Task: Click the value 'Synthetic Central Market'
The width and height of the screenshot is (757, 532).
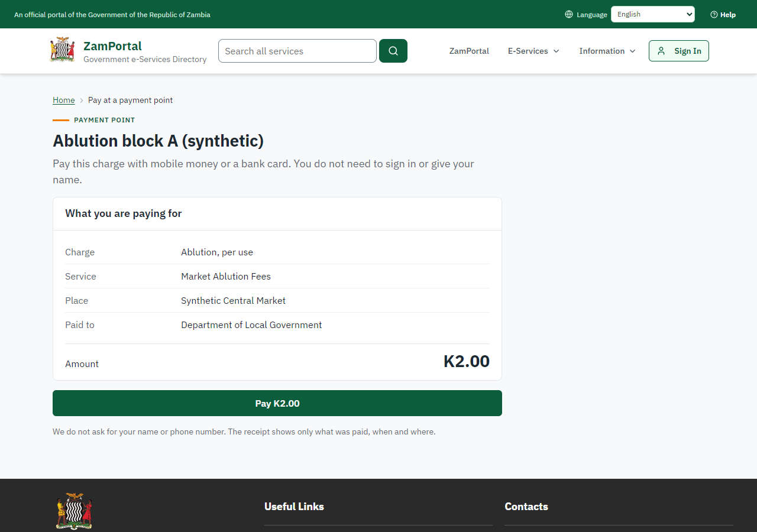Action: (234, 300)
